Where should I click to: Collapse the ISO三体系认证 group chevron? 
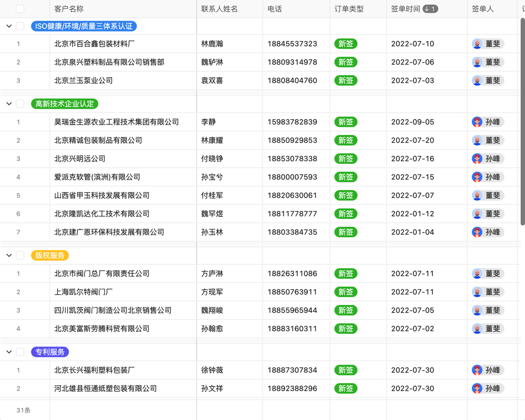pos(8,26)
